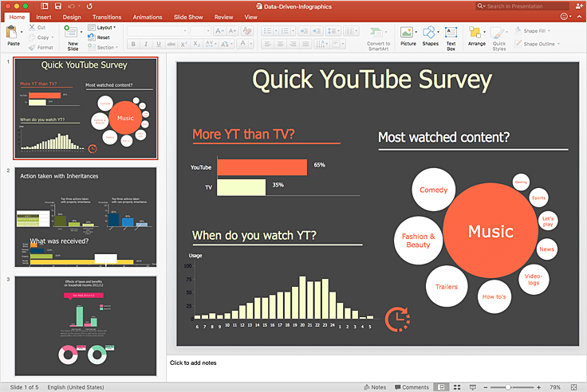Screen dimensions: 587x392
Task: Clear formatting with the eraser A icon
Action: tap(247, 30)
